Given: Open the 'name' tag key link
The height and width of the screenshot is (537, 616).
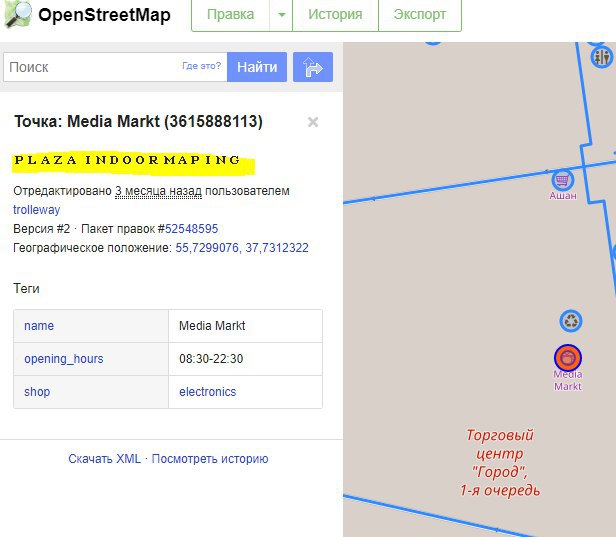Looking at the screenshot, I should [x=39, y=326].
